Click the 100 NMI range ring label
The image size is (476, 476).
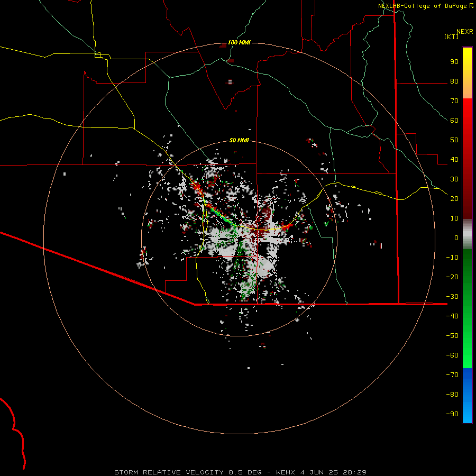click(x=239, y=42)
